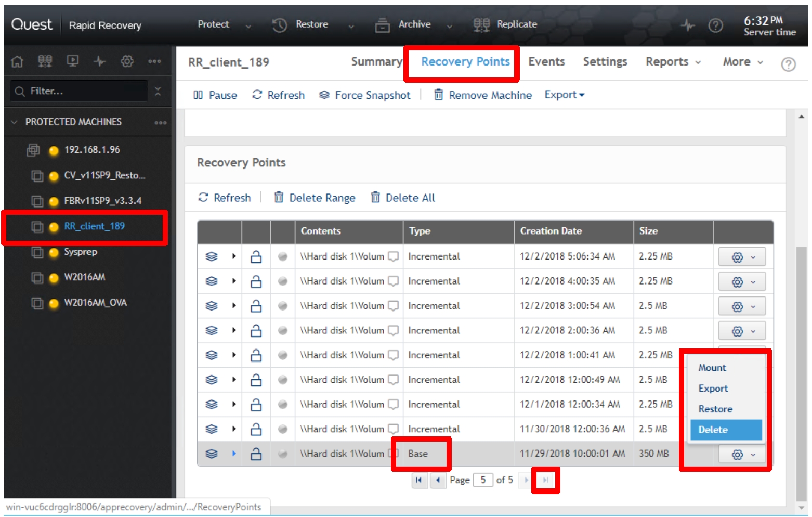Viewport: 812px width, 517px height.
Task: Click the lock icon on Base recovery point row
Action: 256,454
